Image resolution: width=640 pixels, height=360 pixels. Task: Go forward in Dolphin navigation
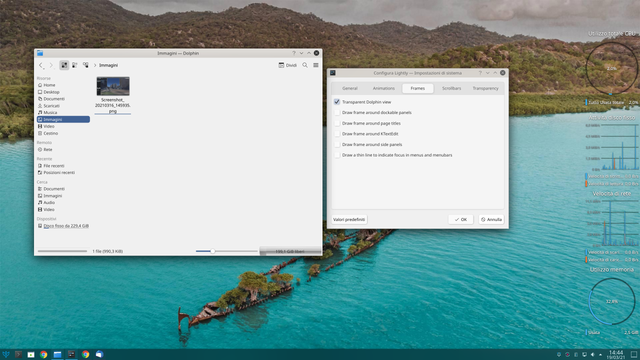click(x=51, y=65)
